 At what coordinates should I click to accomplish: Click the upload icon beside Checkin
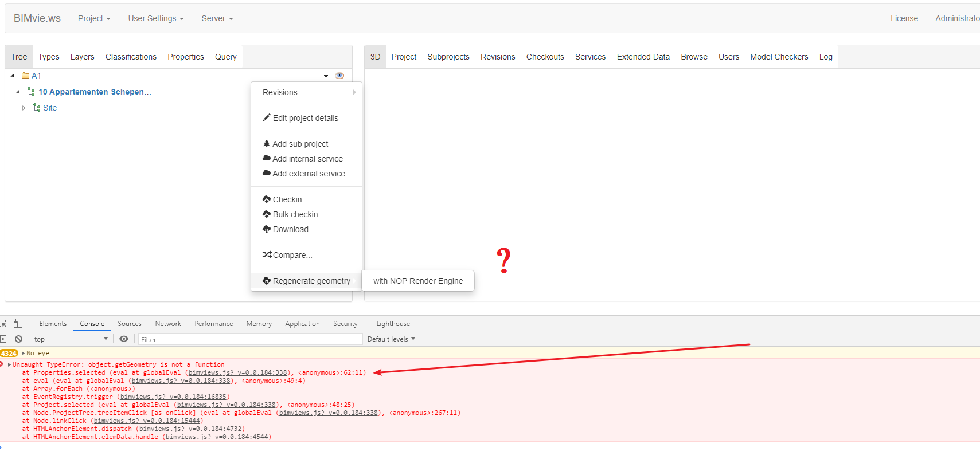[x=267, y=199]
